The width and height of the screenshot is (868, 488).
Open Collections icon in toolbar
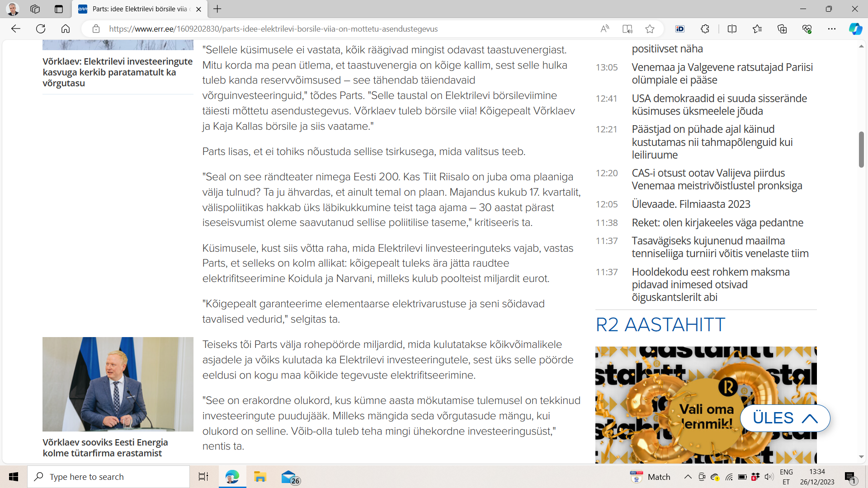click(x=782, y=29)
